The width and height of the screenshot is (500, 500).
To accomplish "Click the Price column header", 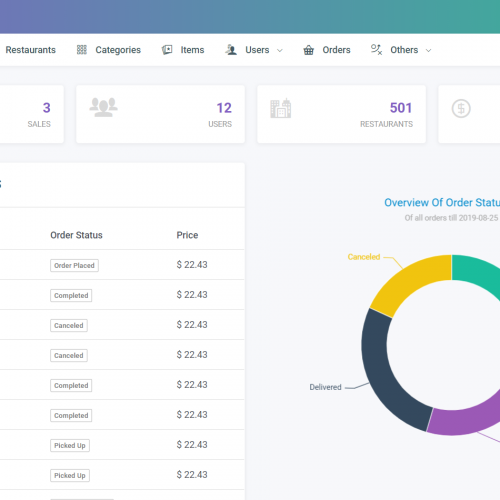I will pyautogui.click(x=187, y=235).
